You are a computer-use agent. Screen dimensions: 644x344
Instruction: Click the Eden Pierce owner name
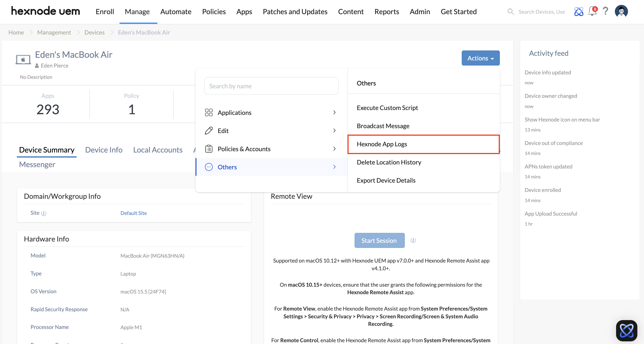click(x=54, y=66)
